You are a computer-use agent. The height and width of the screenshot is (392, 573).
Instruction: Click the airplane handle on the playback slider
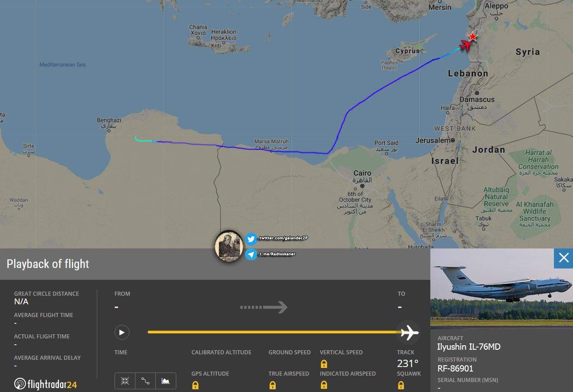(409, 332)
